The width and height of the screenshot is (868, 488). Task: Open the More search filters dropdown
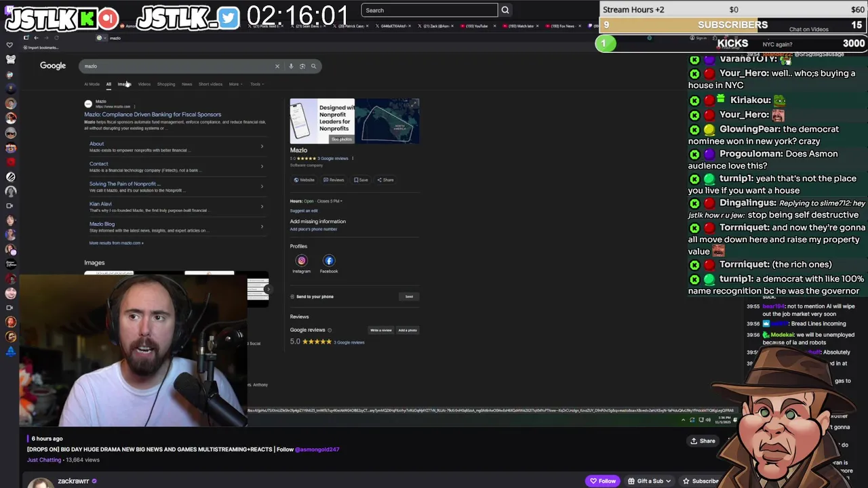pos(235,84)
